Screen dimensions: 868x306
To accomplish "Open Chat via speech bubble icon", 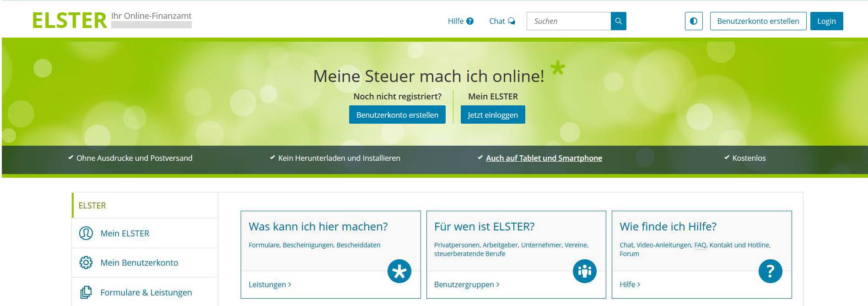I will point(512,21).
